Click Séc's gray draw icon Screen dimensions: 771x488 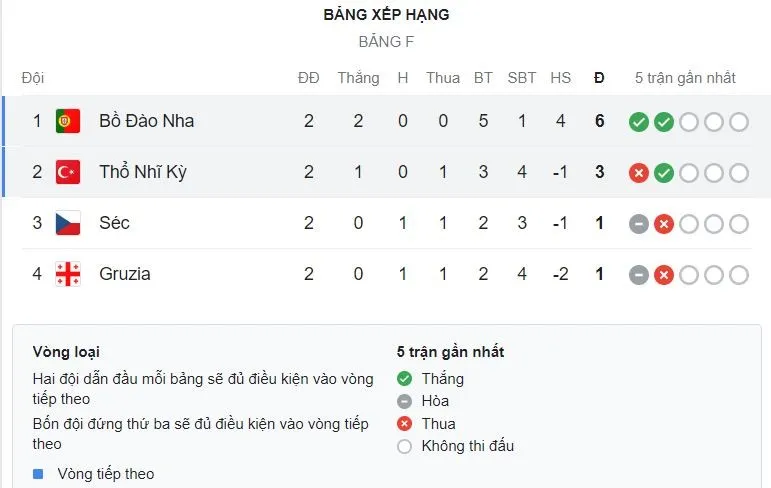point(639,224)
